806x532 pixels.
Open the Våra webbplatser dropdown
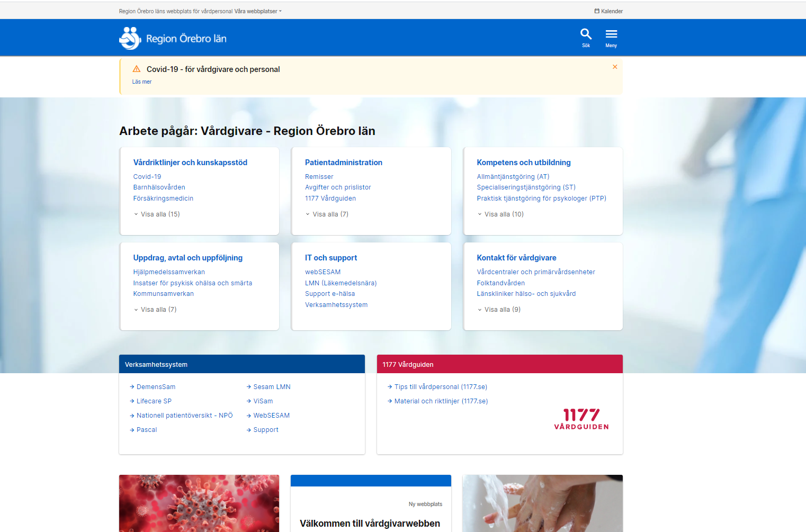(258, 11)
